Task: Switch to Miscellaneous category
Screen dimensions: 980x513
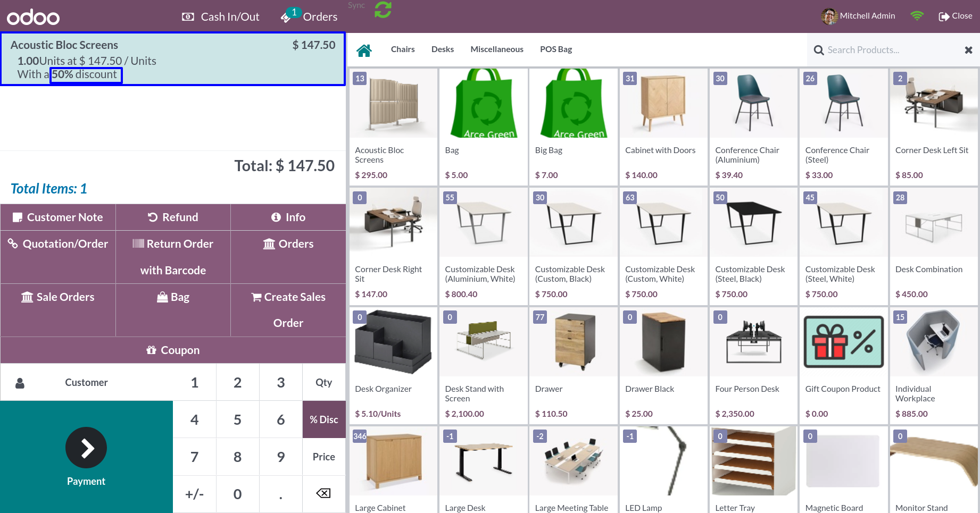Action: [497, 49]
